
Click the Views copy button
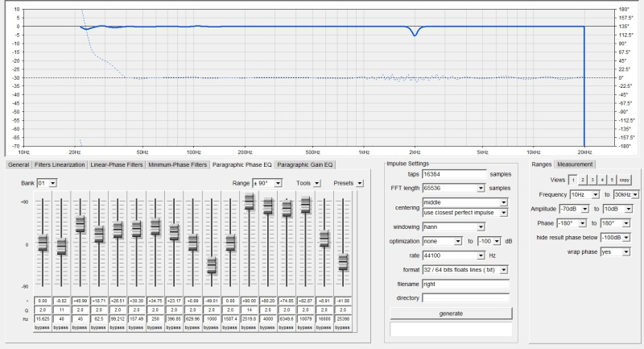click(625, 181)
